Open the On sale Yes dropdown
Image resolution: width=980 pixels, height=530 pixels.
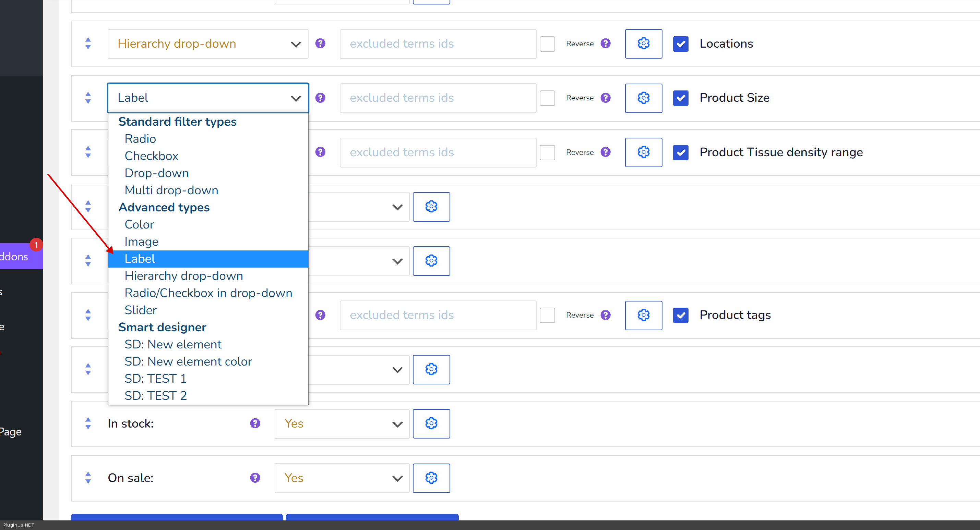tap(342, 478)
